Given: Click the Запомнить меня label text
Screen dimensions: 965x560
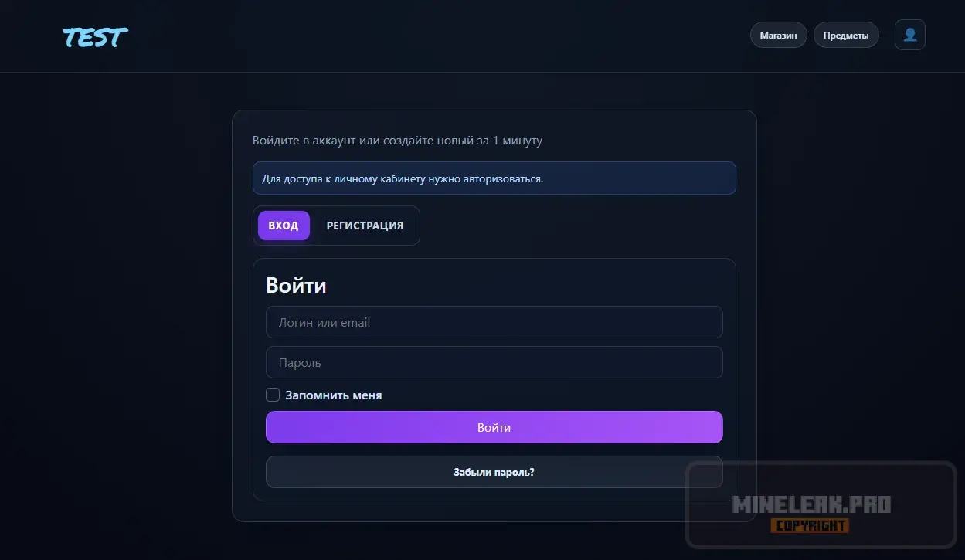Looking at the screenshot, I should click(333, 395).
